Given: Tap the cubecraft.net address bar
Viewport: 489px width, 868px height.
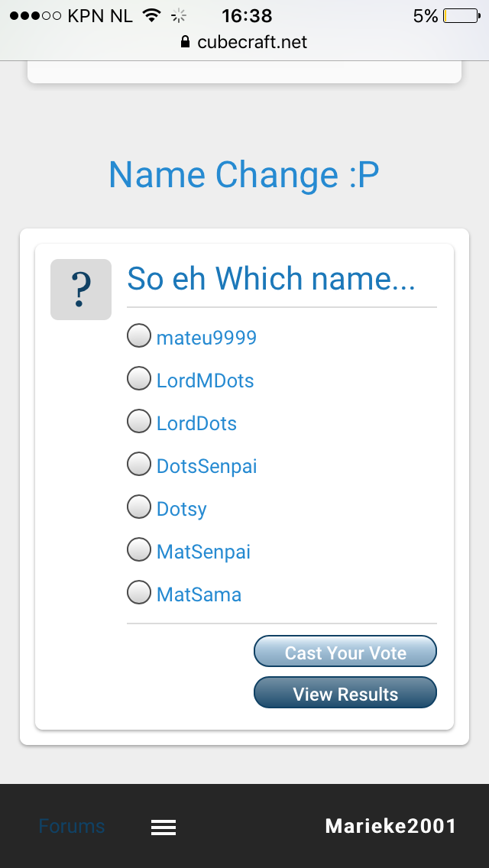Looking at the screenshot, I should (x=244, y=42).
